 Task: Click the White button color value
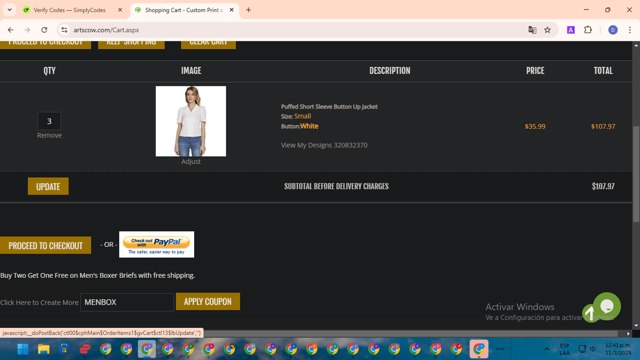click(309, 126)
